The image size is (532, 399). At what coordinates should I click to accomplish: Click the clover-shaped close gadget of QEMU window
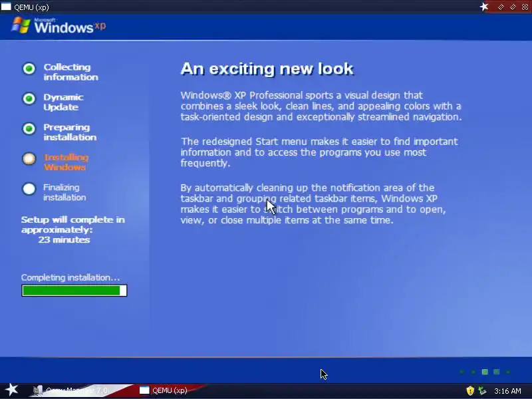click(525, 7)
